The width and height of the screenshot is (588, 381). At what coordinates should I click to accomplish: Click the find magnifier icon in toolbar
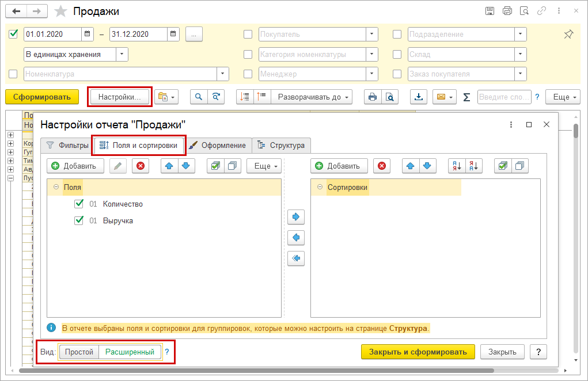199,97
